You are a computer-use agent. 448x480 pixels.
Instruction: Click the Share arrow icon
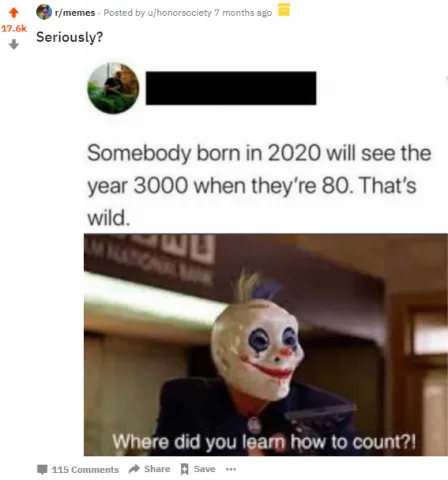[x=134, y=469]
